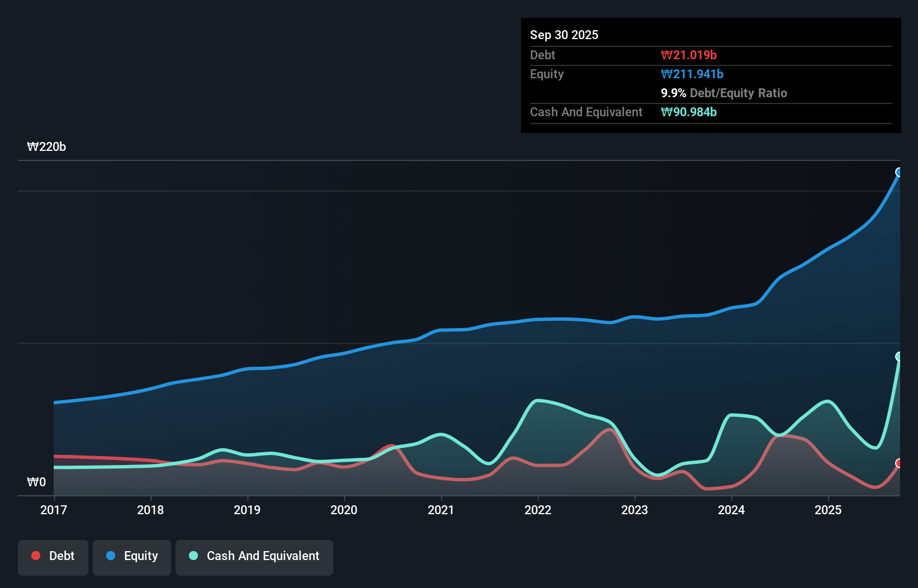Click the red Debt value ₩21.019b in tooltip
Screen dimensions: 918x588
(689, 55)
